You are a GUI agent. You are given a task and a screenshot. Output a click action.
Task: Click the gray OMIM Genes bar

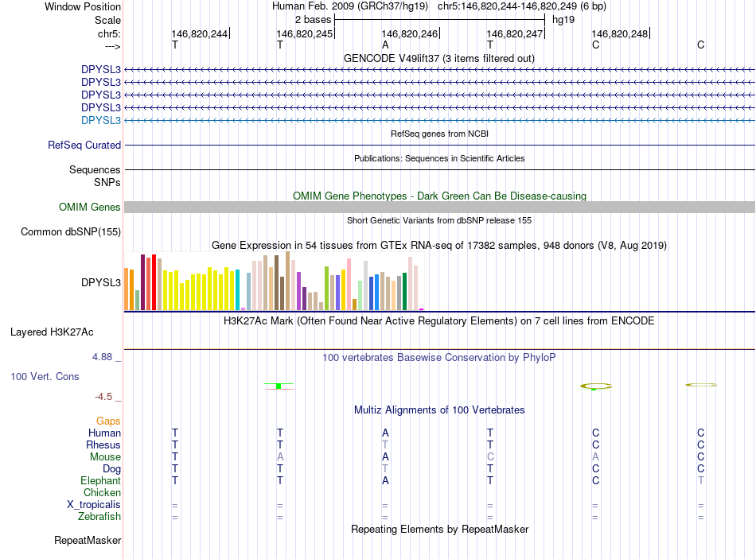(x=439, y=208)
